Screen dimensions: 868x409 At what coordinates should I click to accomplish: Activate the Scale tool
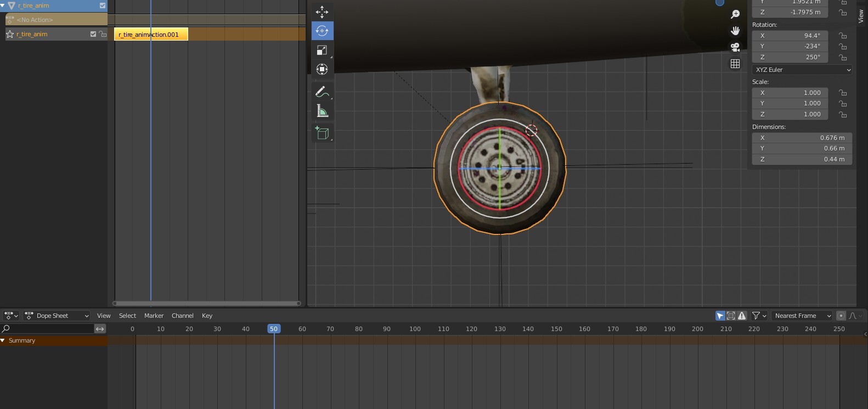[x=322, y=51]
